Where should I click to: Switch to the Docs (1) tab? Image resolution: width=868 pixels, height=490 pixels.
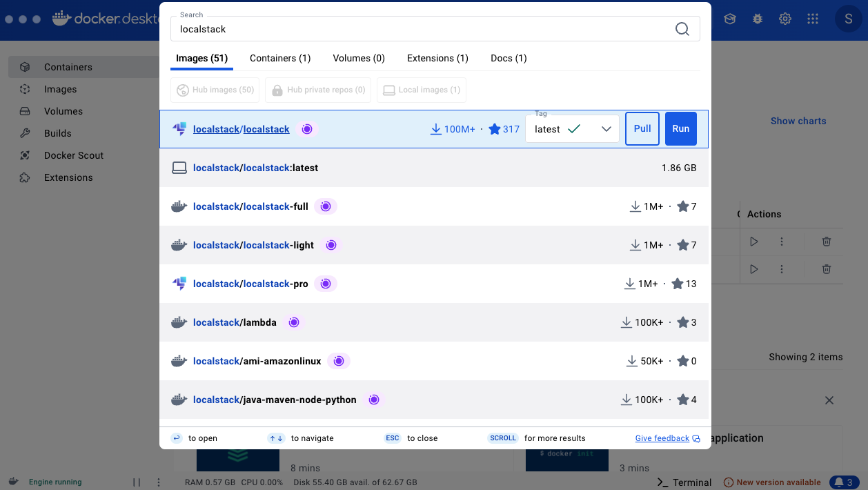509,58
